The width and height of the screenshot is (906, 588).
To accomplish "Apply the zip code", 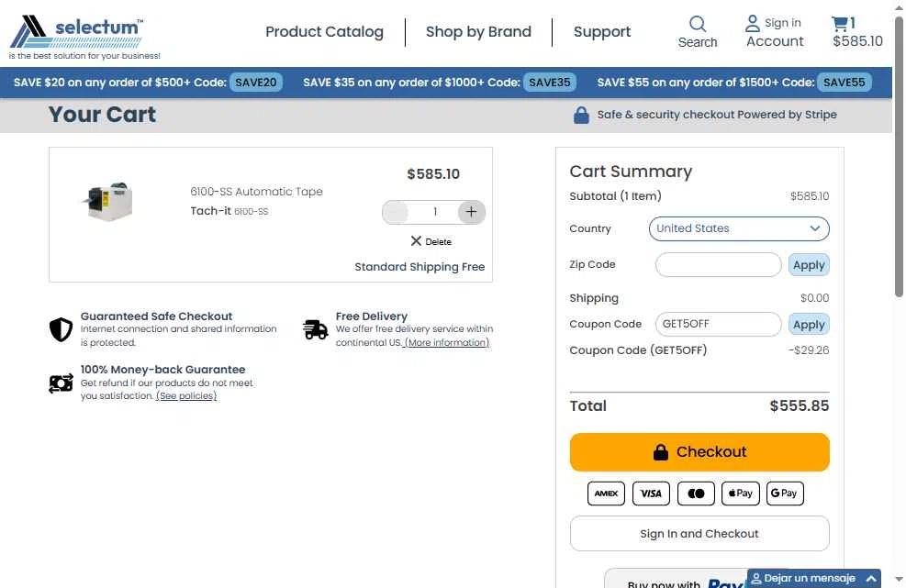I will [809, 265].
